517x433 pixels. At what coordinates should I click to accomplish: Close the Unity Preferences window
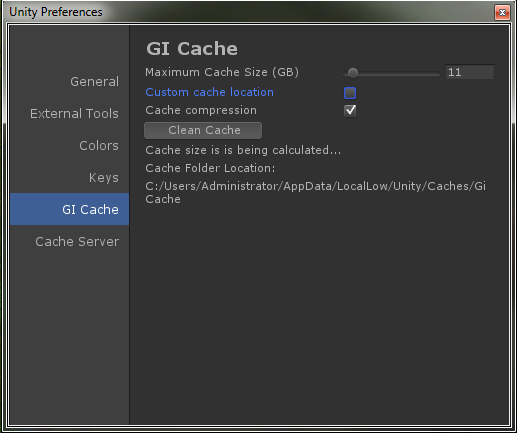(x=502, y=13)
